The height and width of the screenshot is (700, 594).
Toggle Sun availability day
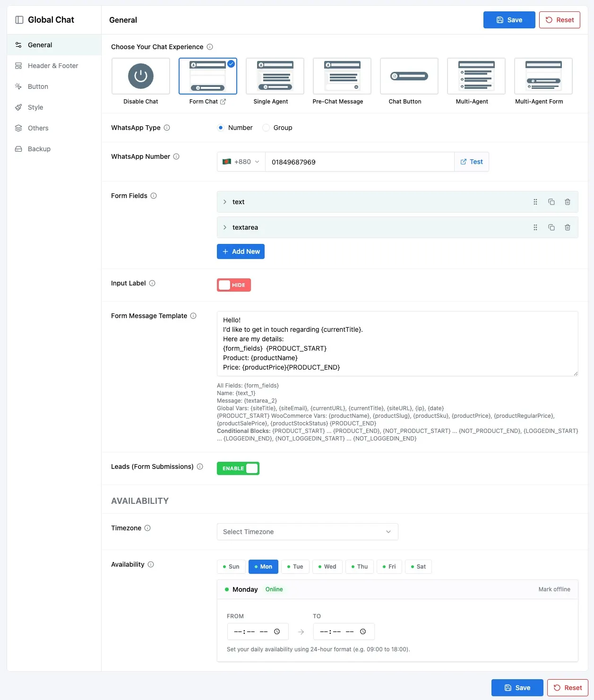[231, 567]
